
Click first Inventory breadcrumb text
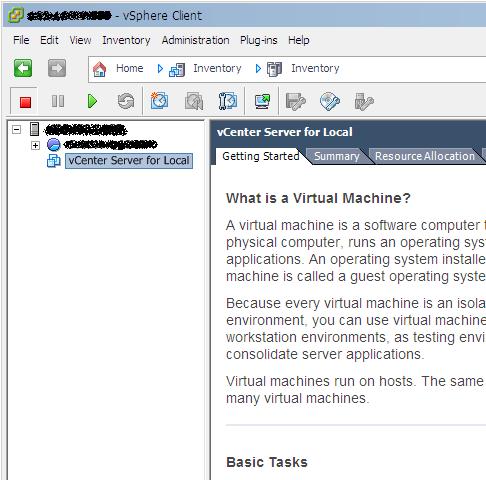click(x=217, y=68)
